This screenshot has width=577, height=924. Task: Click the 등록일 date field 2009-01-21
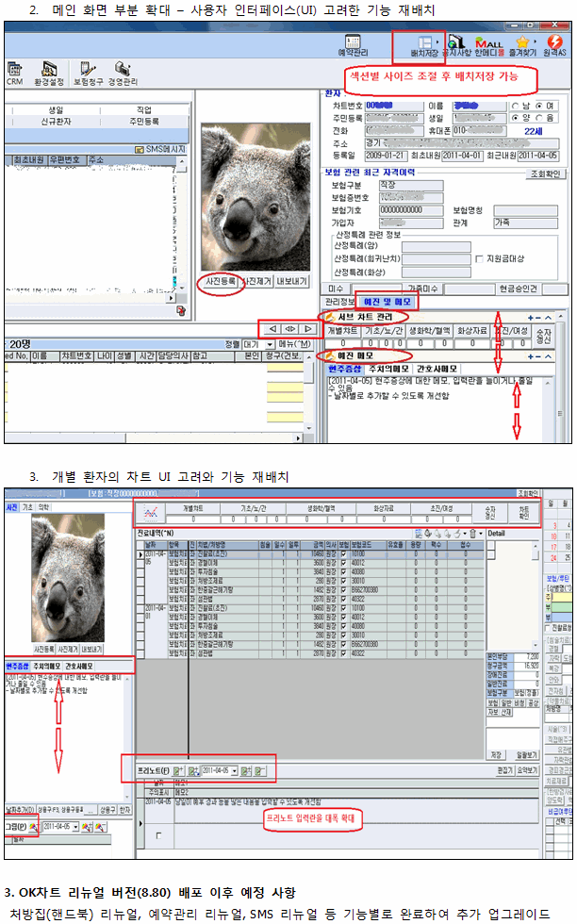click(x=386, y=156)
